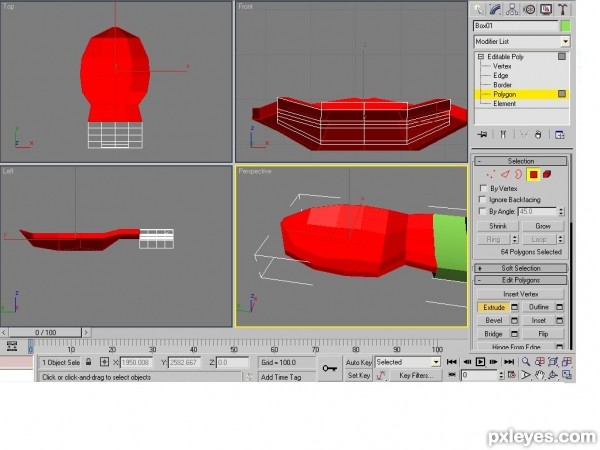
Task: Click the Grow selection button
Action: click(x=543, y=226)
